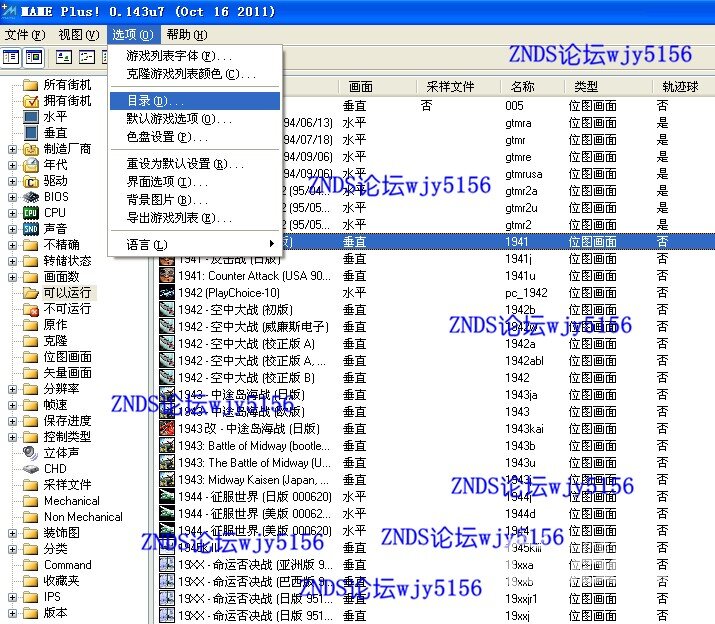Expand the BIOS tree node
The width and height of the screenshot is (715, 624).
coord(12,197)
